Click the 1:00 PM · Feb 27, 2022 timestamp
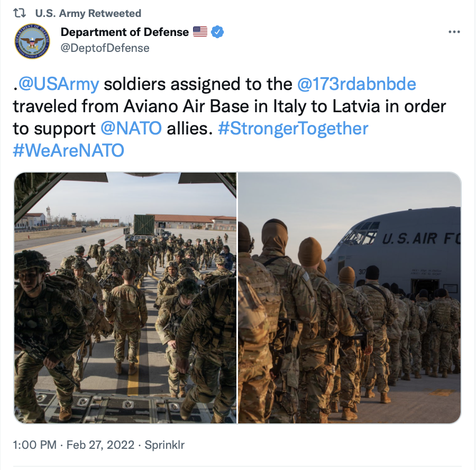Image resolution: width=476 pixels, height=470 pixels. pos(74,445)
